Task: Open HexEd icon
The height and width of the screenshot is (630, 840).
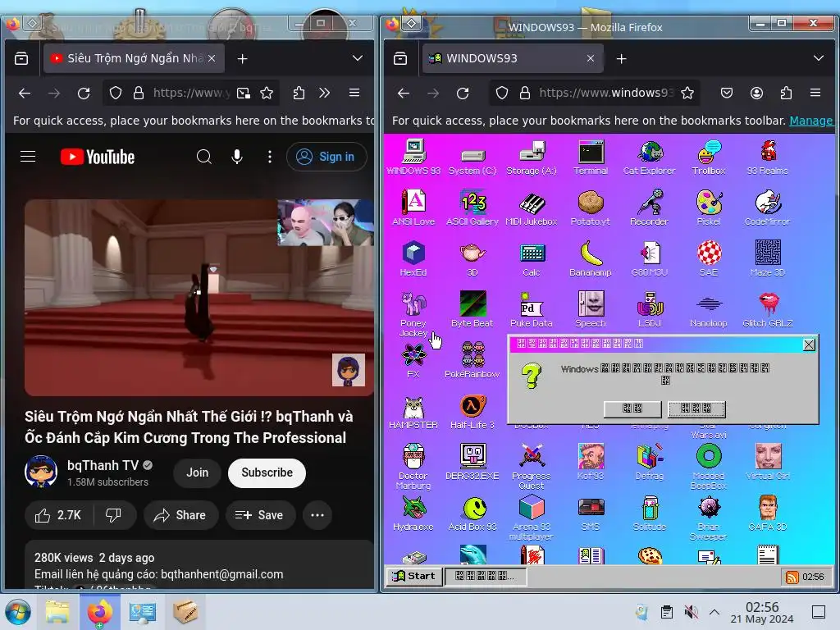Action: pos(413,258)
